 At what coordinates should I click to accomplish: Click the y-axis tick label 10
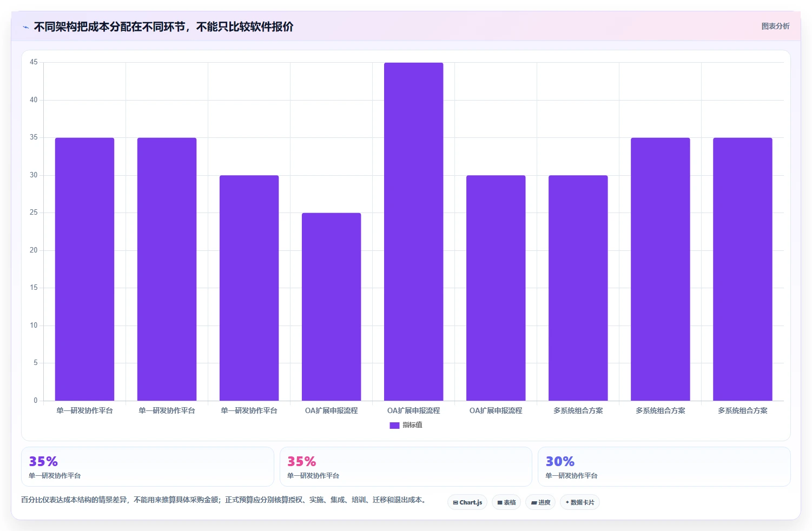[x=34, y=326]
